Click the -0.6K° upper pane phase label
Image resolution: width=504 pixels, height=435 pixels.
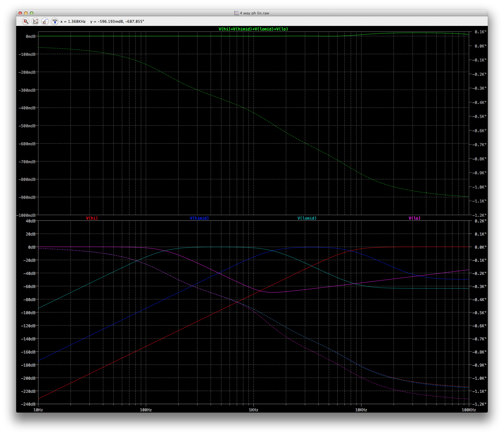tap(479, 131)
